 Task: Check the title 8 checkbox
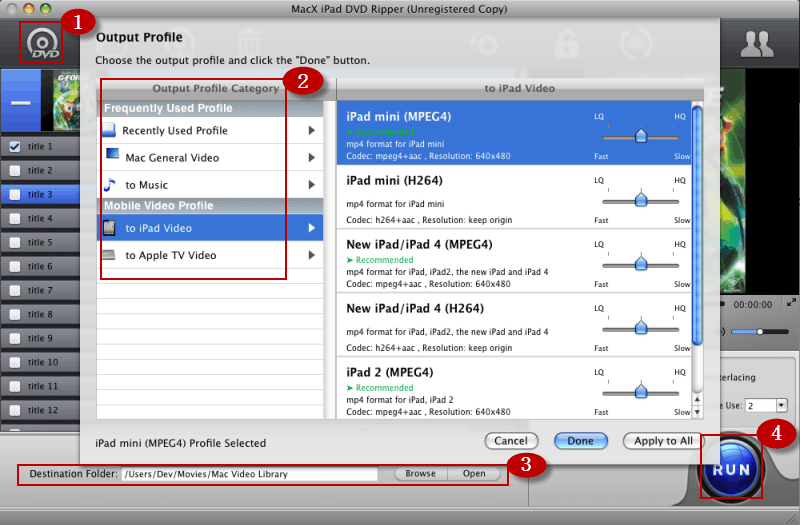pos(15,314)
